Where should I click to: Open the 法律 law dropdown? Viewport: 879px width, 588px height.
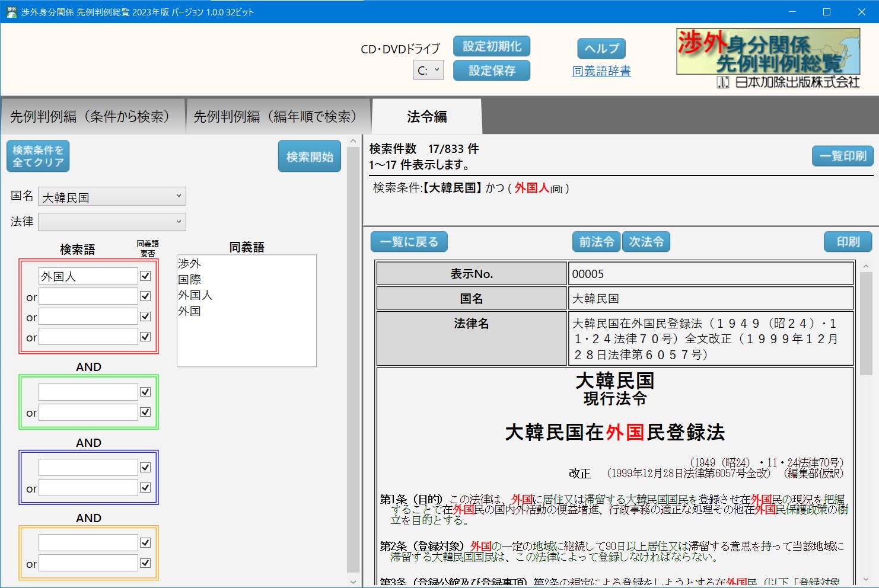[112, 222]
